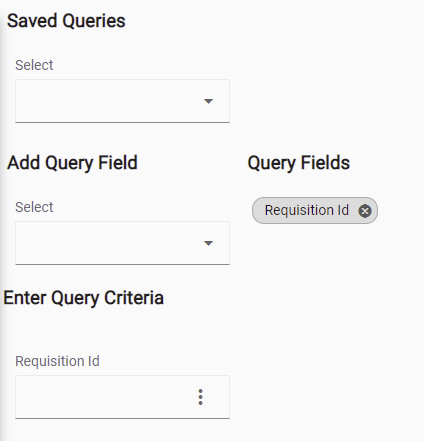Click the Enter Query Criteria heading
424x441 pixels.
coord(84,298)
